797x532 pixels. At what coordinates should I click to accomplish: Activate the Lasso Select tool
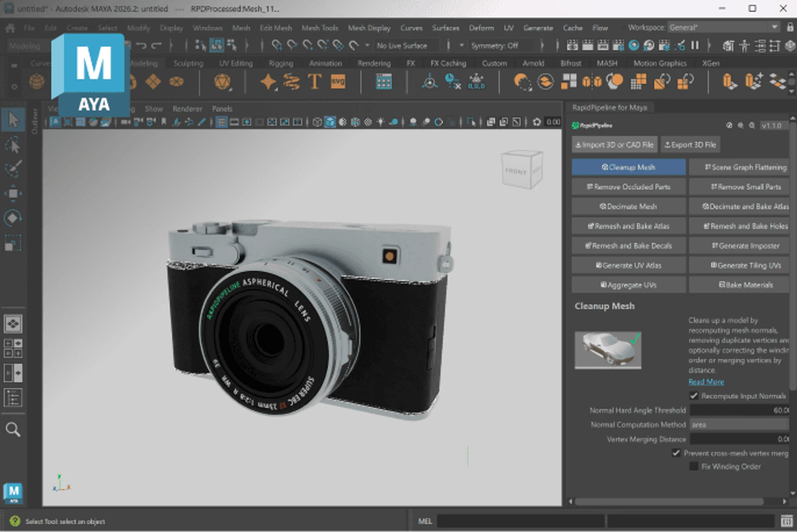click(13, 145)
